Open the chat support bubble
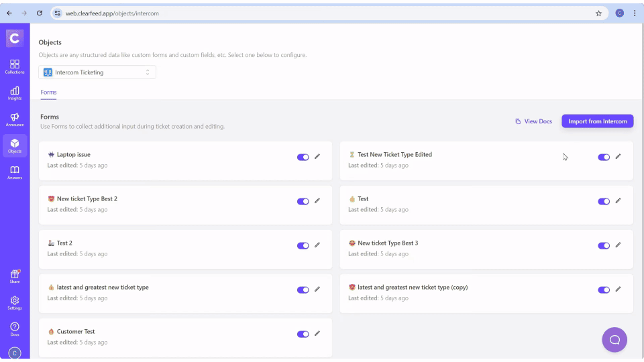Viewport: 644px width, 362px height. pos(614,340)
